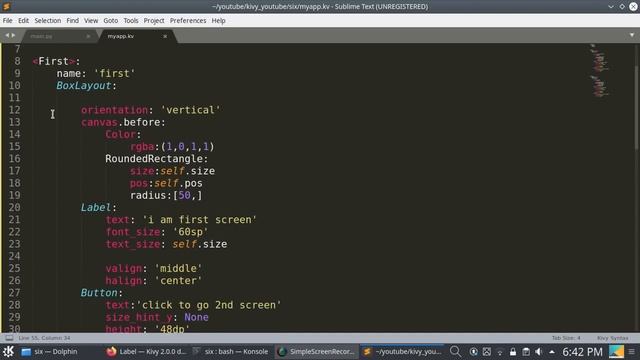Click the Button: line

[102, 293]
